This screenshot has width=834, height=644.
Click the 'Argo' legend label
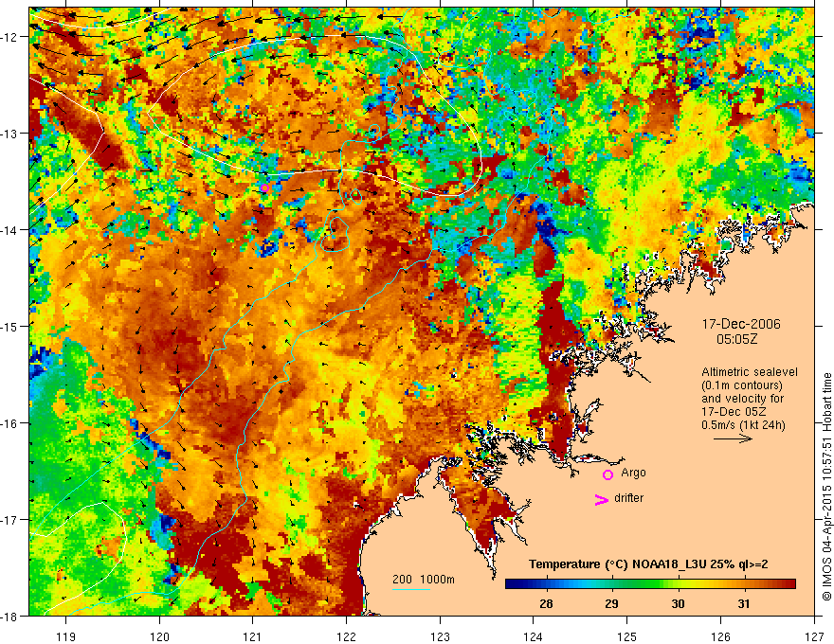633,473
